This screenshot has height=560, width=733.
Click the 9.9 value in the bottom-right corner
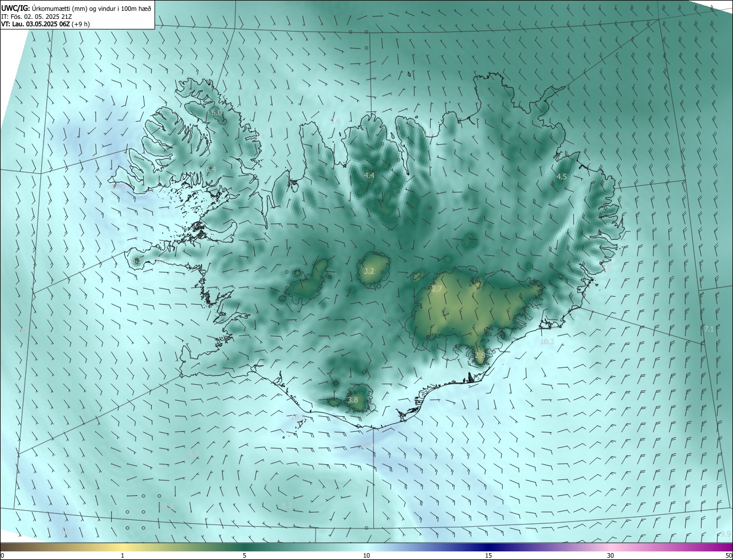point(726,534)
